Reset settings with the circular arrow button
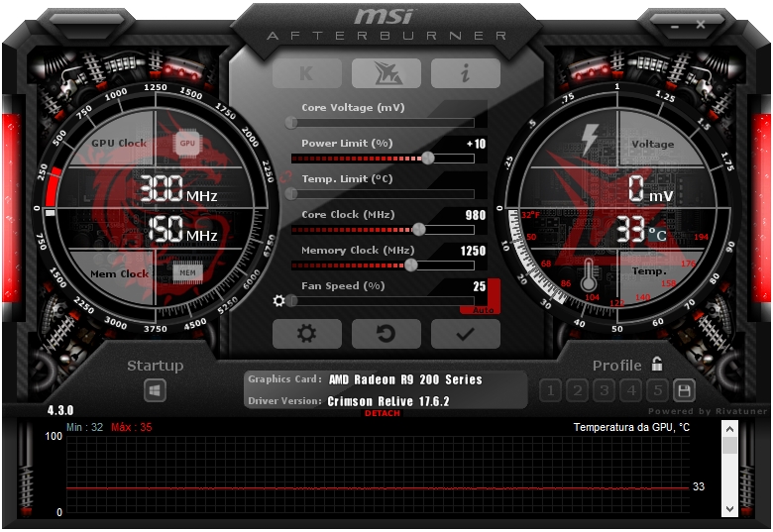 tap(386, 334)
